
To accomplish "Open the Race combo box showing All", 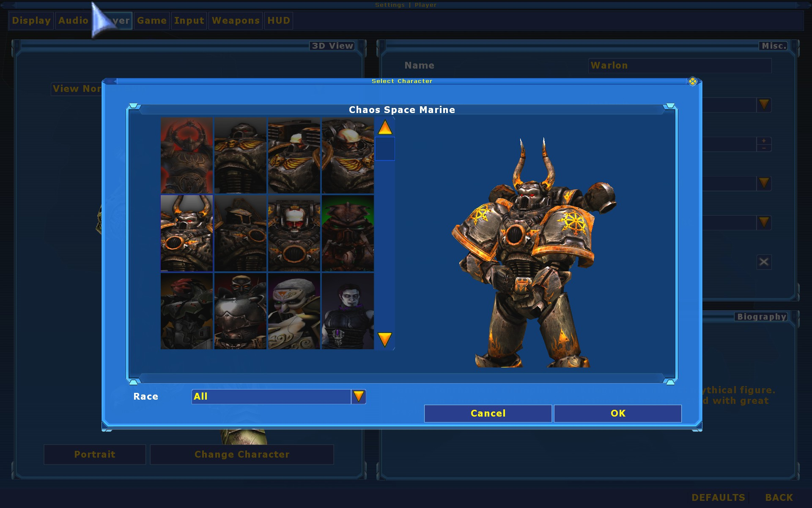I will click(x=271, y=396).
